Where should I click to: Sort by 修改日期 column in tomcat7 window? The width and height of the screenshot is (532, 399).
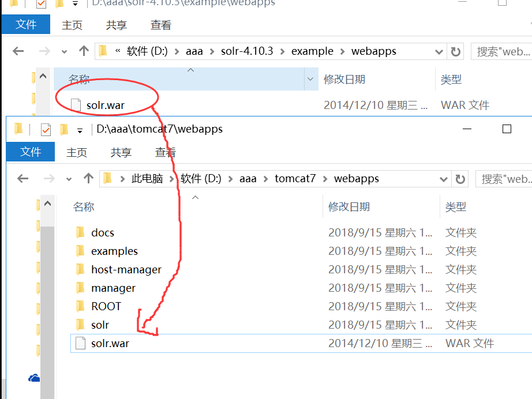[x=349, y=207]
